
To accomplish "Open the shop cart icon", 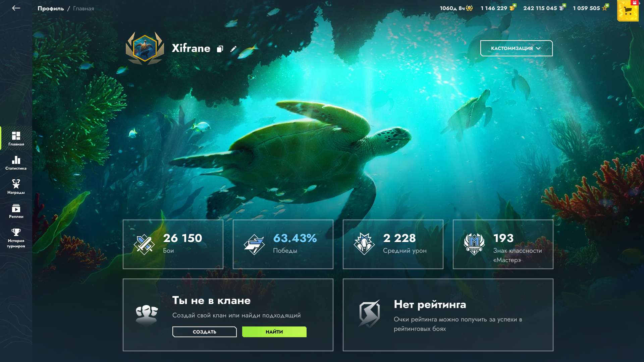I will coord(628,11).
